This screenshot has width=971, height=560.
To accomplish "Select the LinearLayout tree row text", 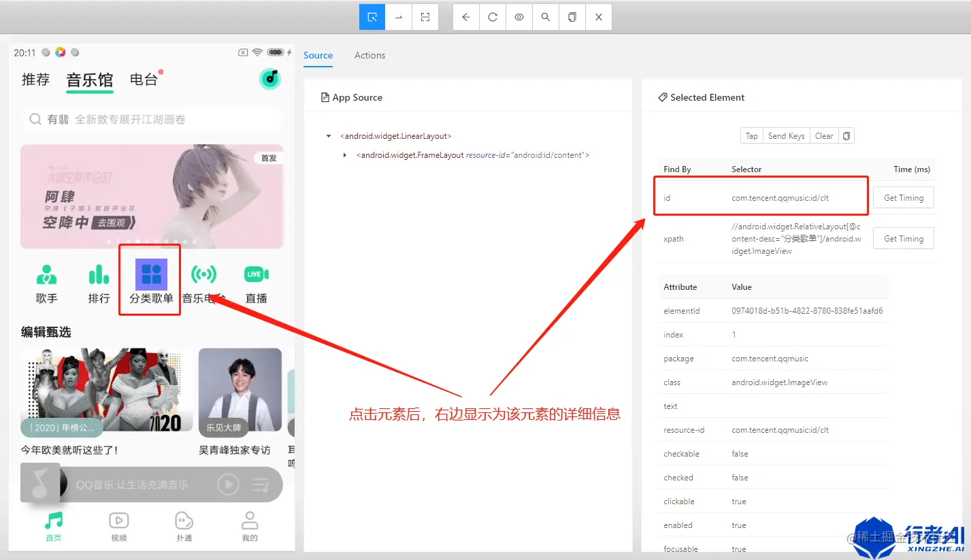I will tap(396, 136).
